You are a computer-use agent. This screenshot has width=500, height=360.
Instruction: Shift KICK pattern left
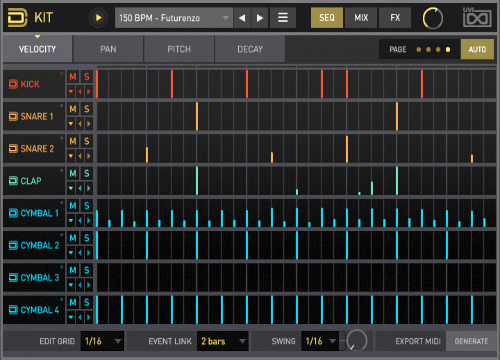click(x=80, y=91)
